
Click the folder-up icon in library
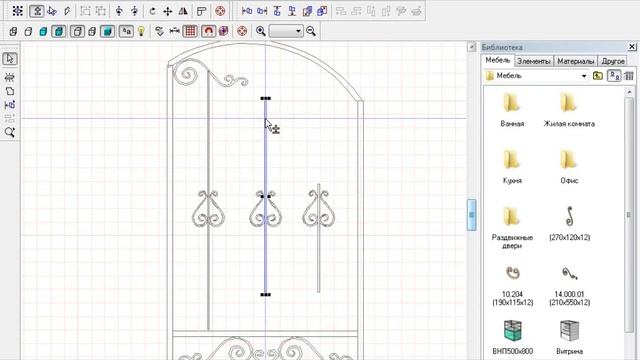[x=598, y=76]
